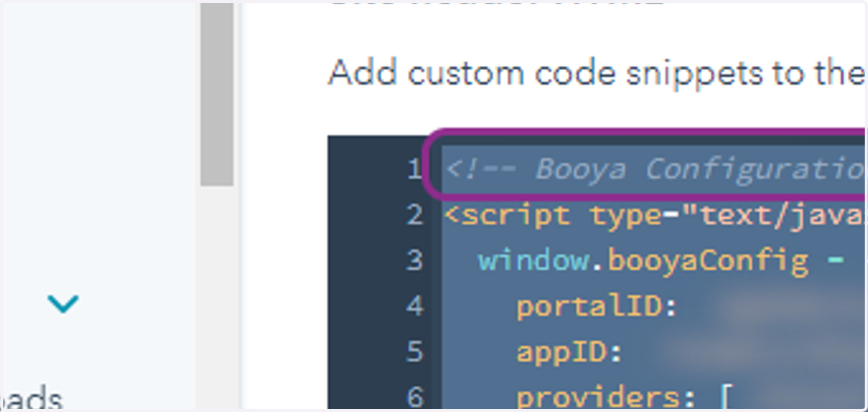868x412 pixels.
Task: Click line number 6 in code gutter
Action: click(414, 397)
